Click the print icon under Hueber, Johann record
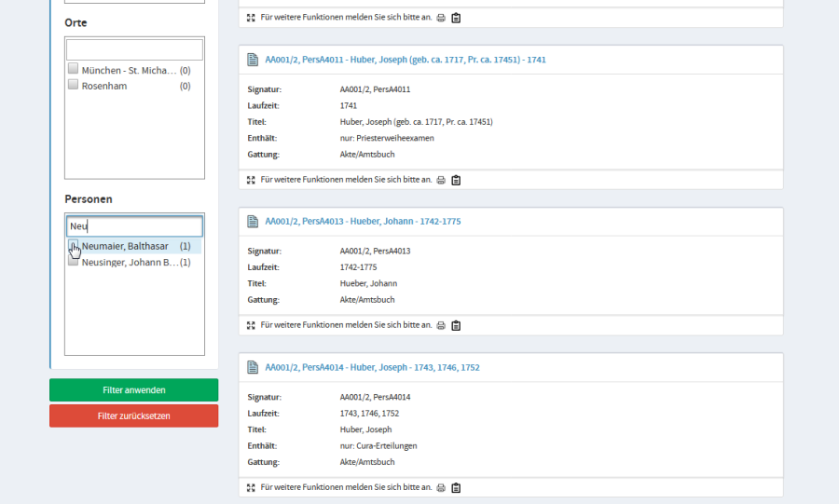The height and width of the screenshot is (504, 839). point(442,325)
